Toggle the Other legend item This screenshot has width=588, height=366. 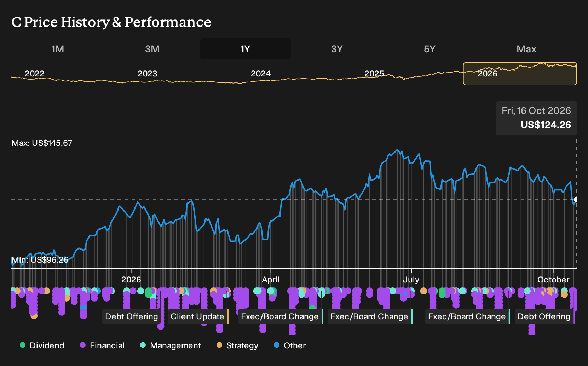tap(290, 345)
